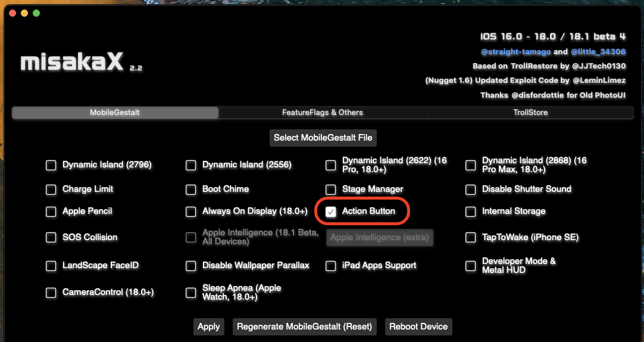Image resolution: width=644 pixels, height=342 pixels.
Task: Switch to the MobileGestalt tab
Action: point(115,113)
